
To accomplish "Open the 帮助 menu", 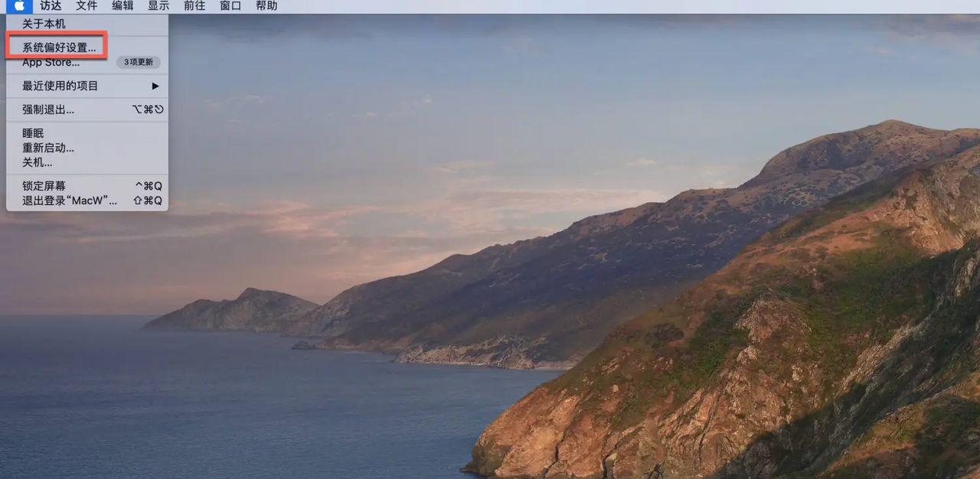I will (x=266, y=6).
